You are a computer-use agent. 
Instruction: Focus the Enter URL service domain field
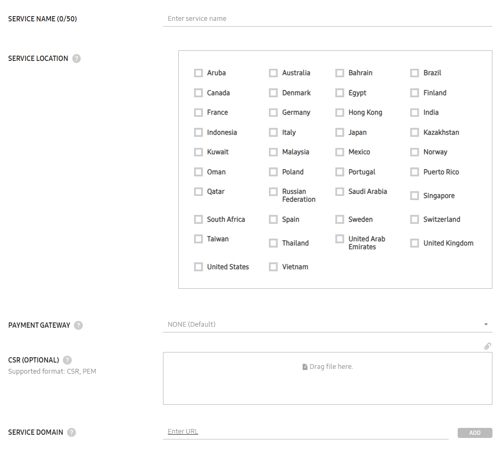306,432
